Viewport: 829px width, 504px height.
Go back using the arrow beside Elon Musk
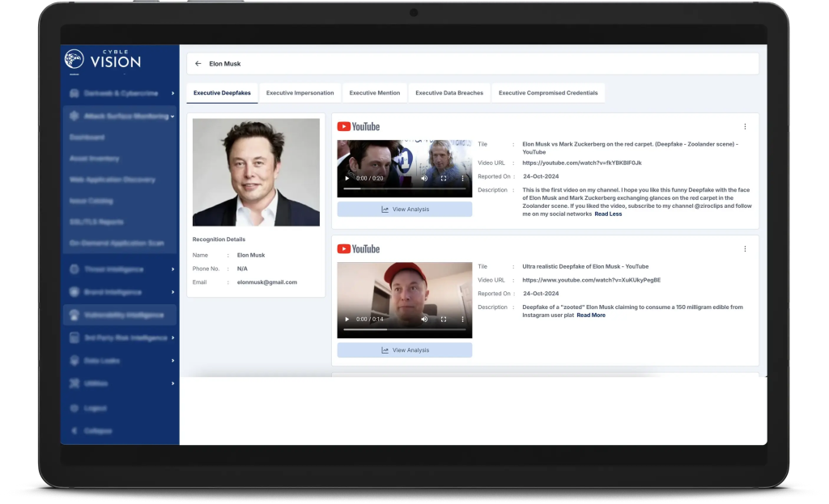pyautogui.click(x=198, y=64)
